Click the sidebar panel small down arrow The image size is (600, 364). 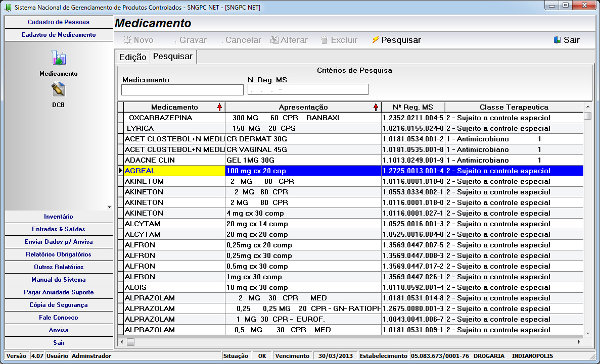tap(109, 207)
